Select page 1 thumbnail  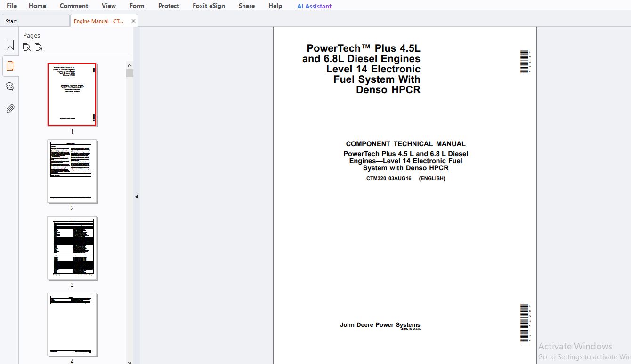point(72,95)
